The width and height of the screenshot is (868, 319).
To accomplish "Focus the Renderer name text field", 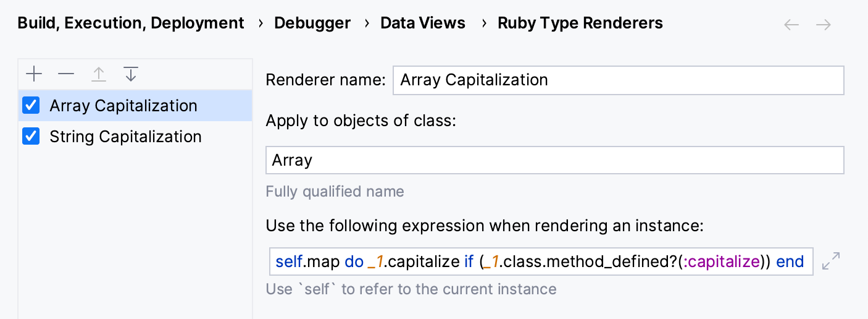I will tap(617, 80).
